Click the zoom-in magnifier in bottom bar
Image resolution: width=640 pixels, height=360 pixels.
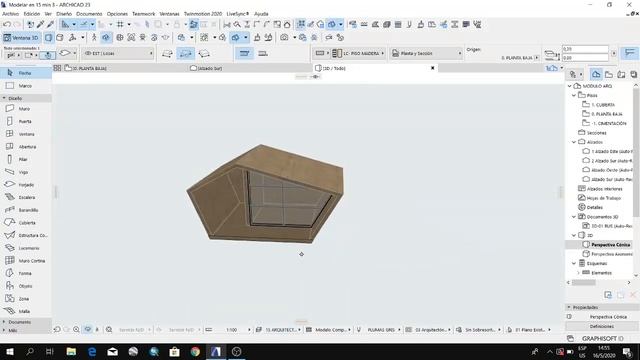click(76, 329)
